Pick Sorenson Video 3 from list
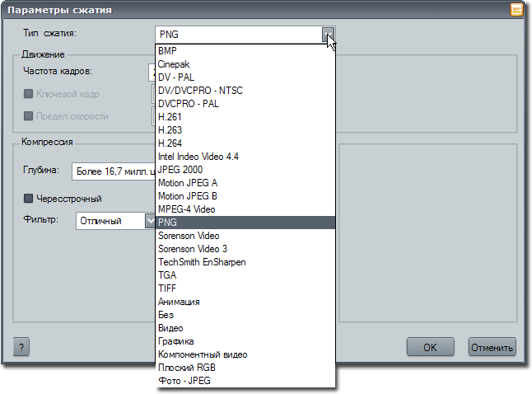 (193, 249)
